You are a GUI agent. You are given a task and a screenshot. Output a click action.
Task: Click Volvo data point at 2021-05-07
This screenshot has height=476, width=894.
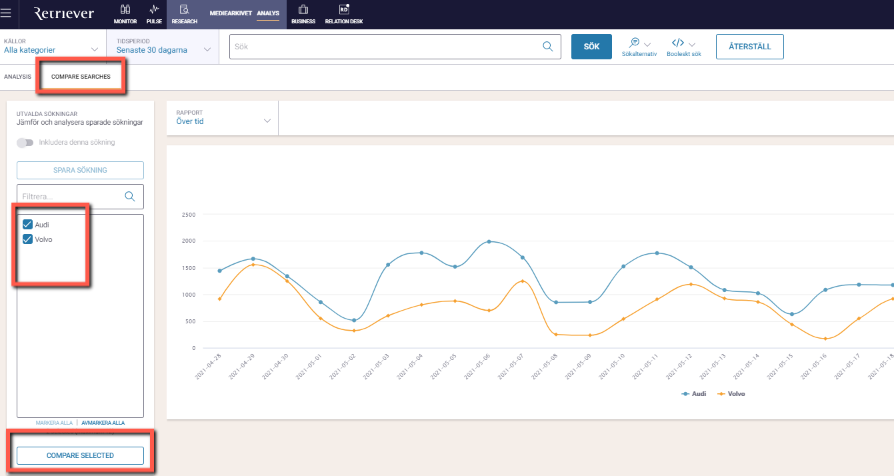[522, 281]
